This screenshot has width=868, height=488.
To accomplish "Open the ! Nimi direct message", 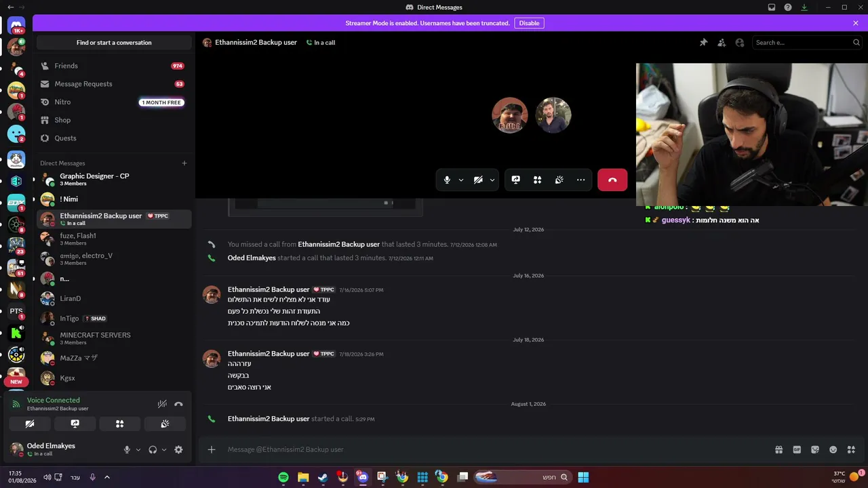I will coord(114,199).
